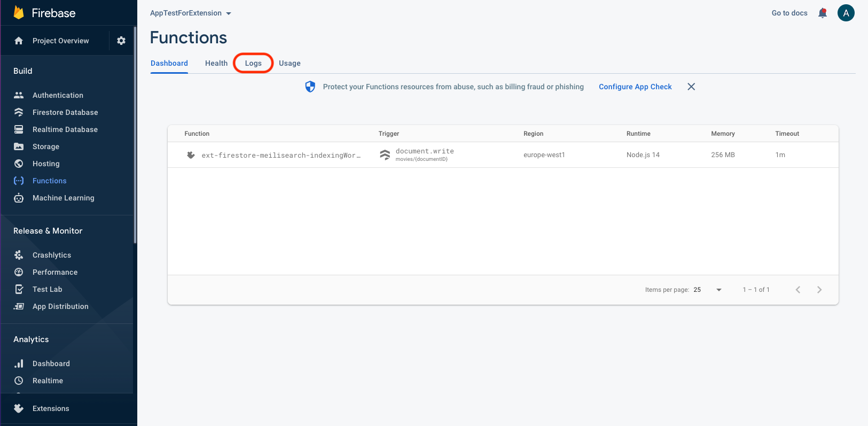Screen dimensions: 868x426
Task: Click the Project Overview home icon
Action: click(x=19, y=41)
